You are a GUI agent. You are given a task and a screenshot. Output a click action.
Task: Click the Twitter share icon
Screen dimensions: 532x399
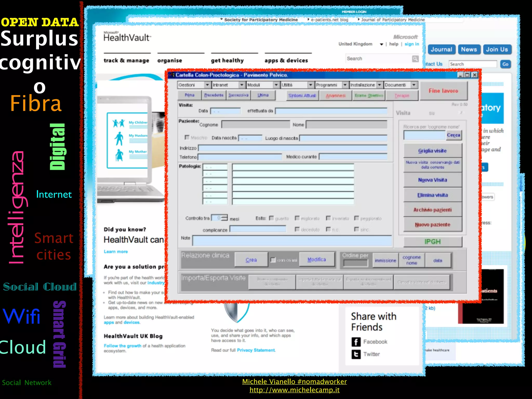tap(356, 354)
